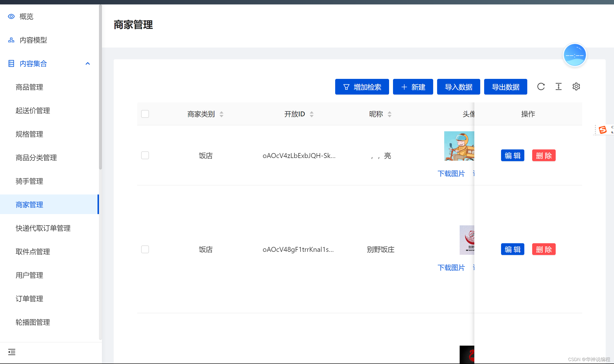
Task: Check the first 饭店 row checkbox
Action: pos(145,155)
